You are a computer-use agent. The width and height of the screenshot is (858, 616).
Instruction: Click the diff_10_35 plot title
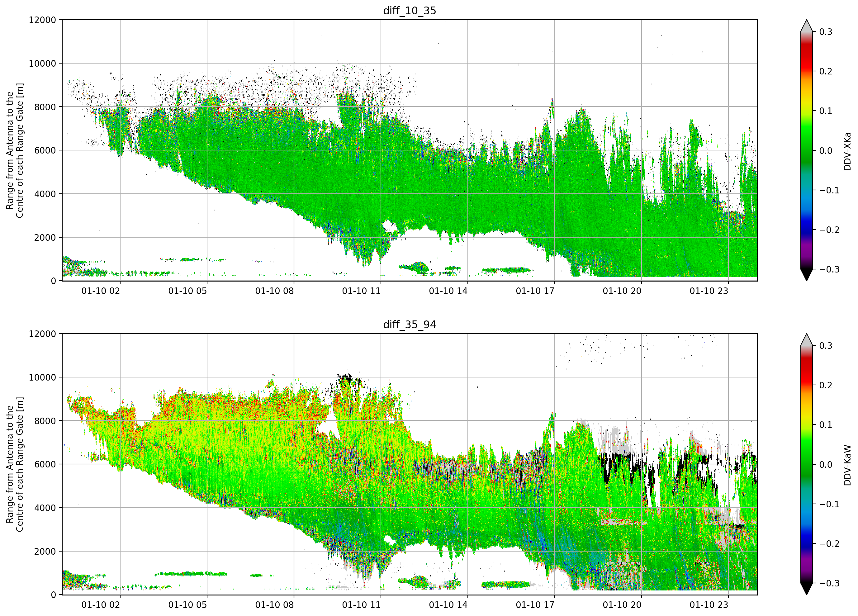coord(409,11)
